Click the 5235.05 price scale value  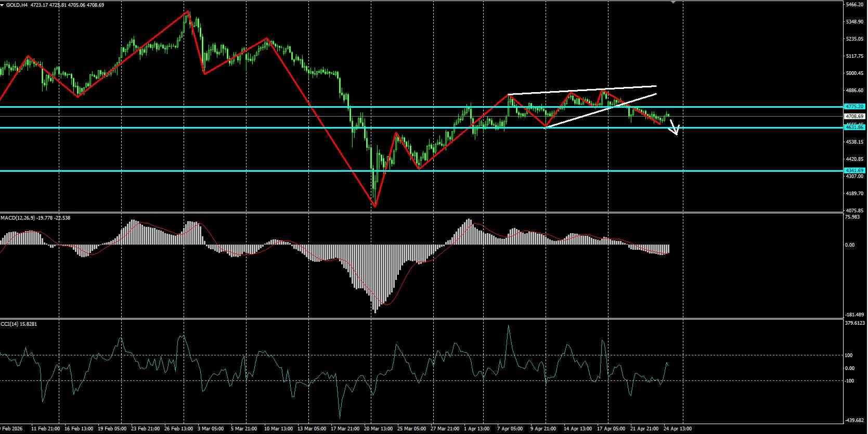(854, 39)
